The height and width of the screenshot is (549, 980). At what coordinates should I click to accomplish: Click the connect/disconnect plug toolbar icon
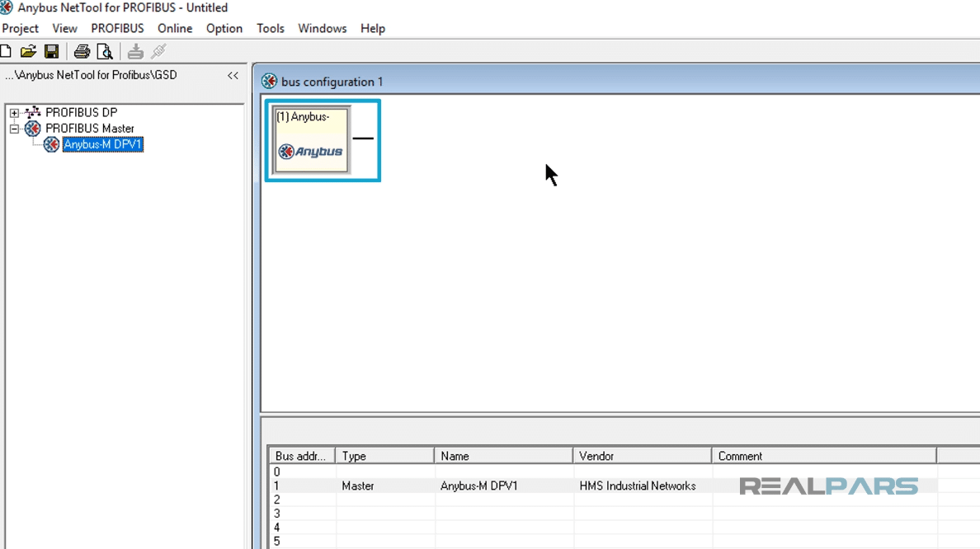(x=158, y=52)
